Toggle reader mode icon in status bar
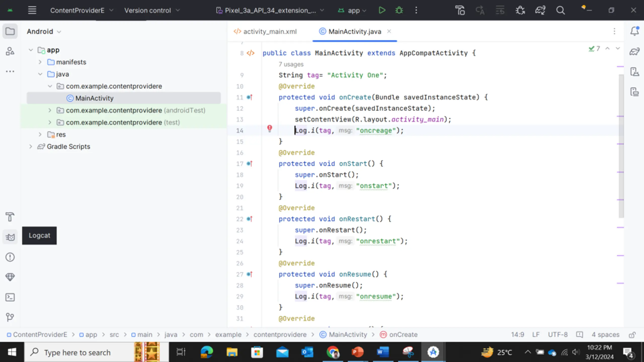 click(x=579, y=335)
